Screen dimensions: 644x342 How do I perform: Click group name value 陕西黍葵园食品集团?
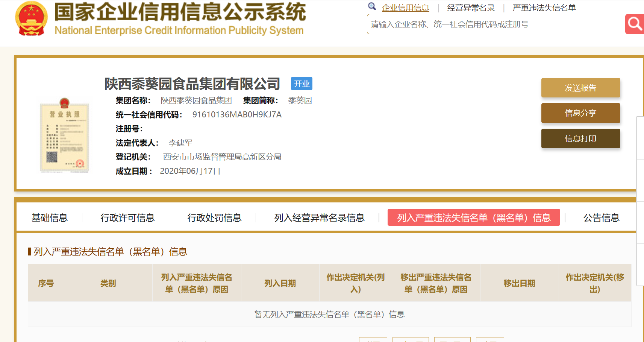tap(196, 100)
